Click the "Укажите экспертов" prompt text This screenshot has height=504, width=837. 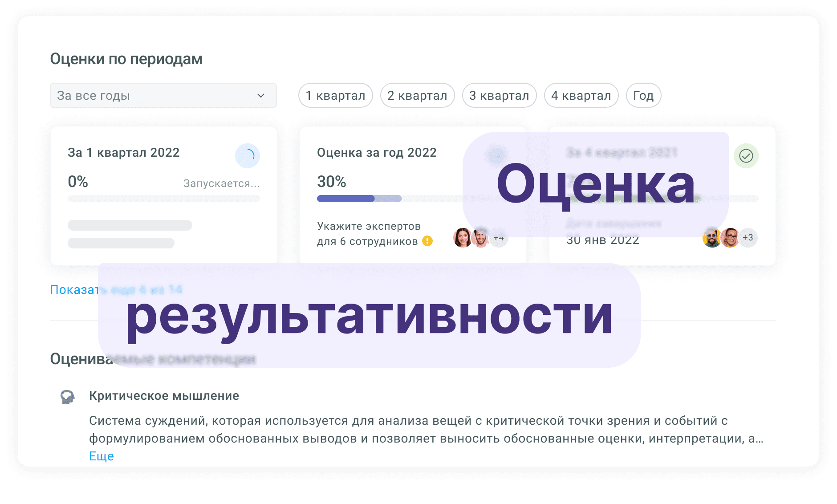369,226
